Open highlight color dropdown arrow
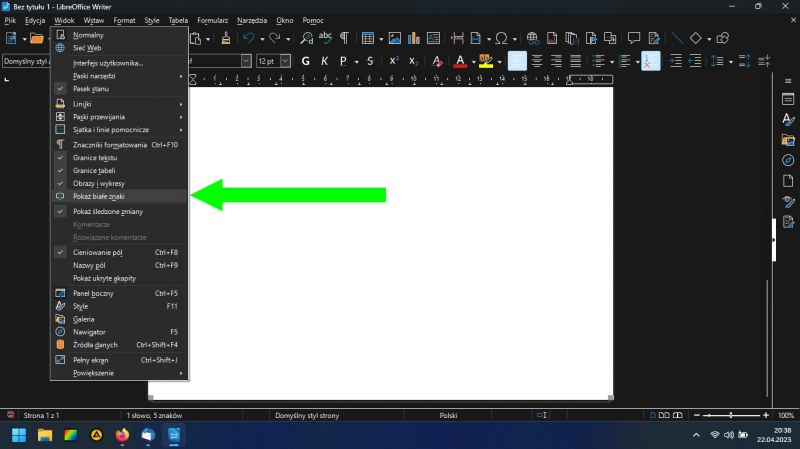800x449 pixels. pyautogui.click(x=499, y=62)
